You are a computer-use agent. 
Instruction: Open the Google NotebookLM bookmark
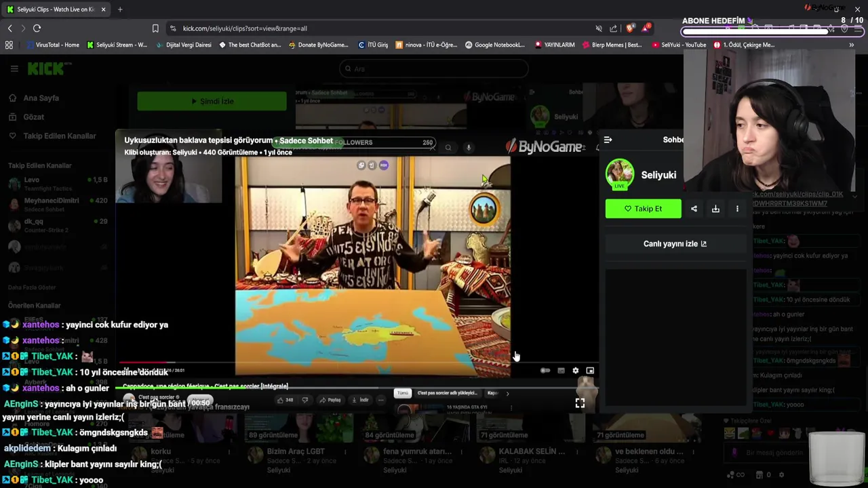pyautogui.click(x=495, y=45)
